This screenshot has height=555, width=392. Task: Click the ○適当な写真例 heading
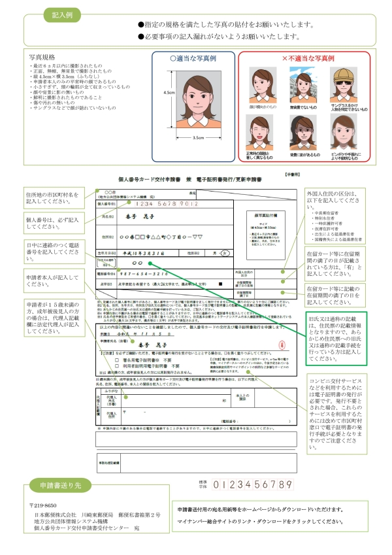(193, 58)
